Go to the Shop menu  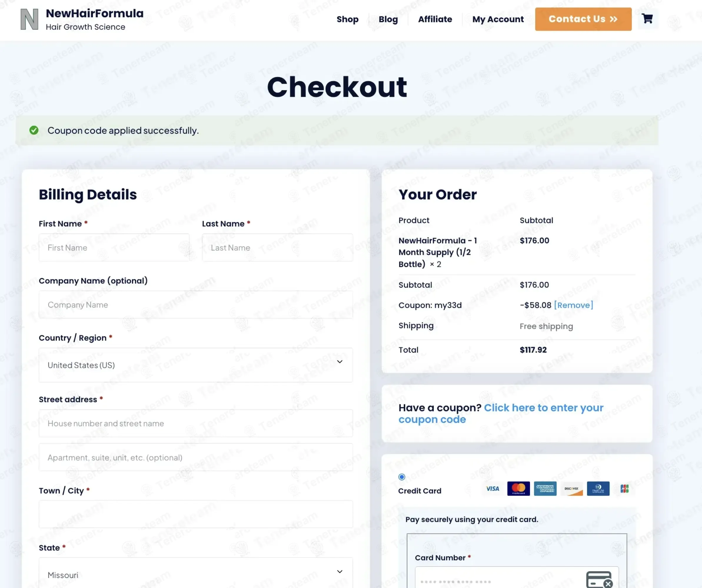(x=347, y=19)
